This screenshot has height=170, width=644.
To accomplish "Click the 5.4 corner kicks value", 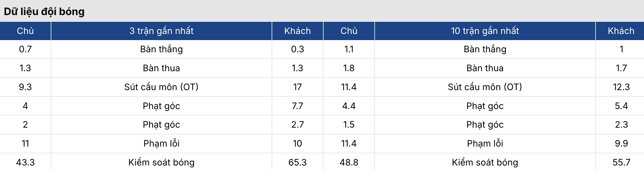I will (x=621, y=106).
